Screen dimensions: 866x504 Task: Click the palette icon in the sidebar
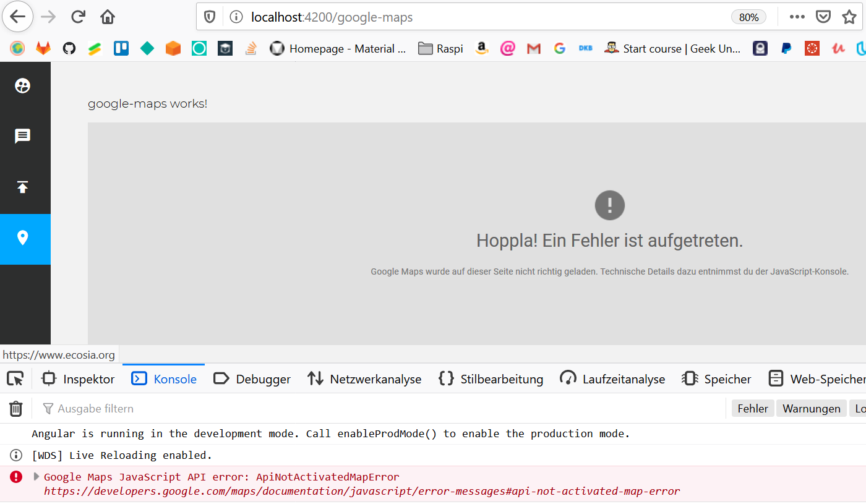pos(23,86)
